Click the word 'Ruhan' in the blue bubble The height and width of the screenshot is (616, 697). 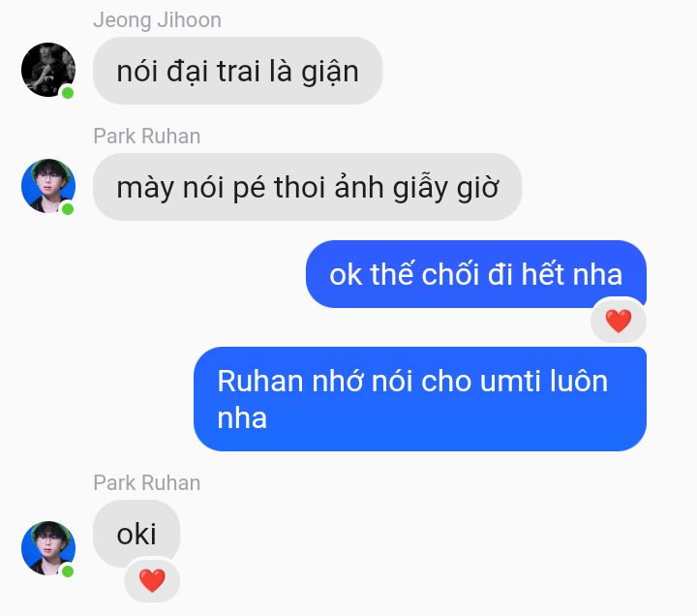pos(261,382)
